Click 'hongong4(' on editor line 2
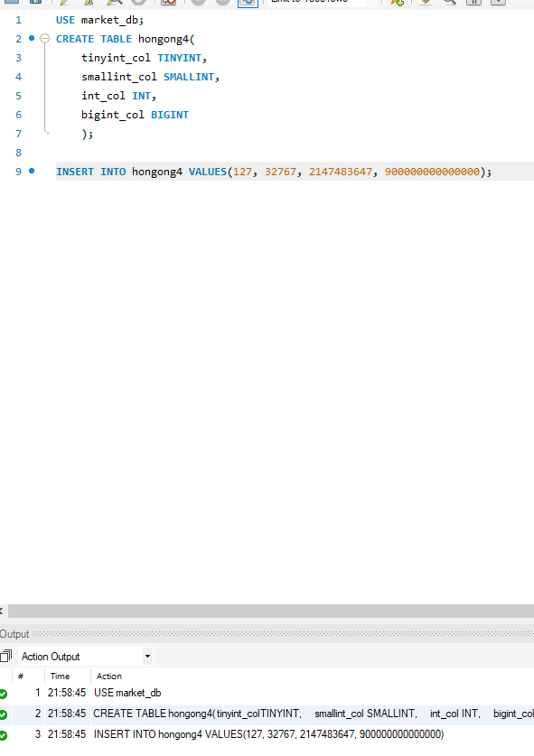This screenshot has width=534, height=756. (166, 39)
